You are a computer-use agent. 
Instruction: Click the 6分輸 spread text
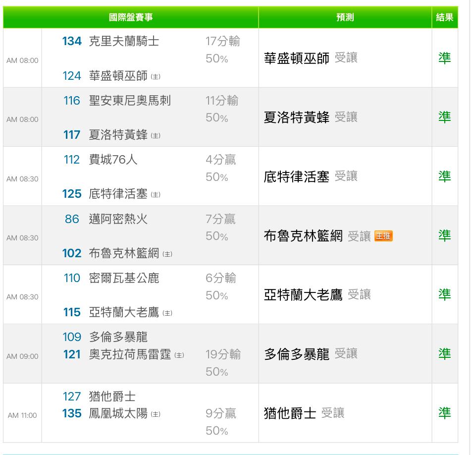point(221,278)
